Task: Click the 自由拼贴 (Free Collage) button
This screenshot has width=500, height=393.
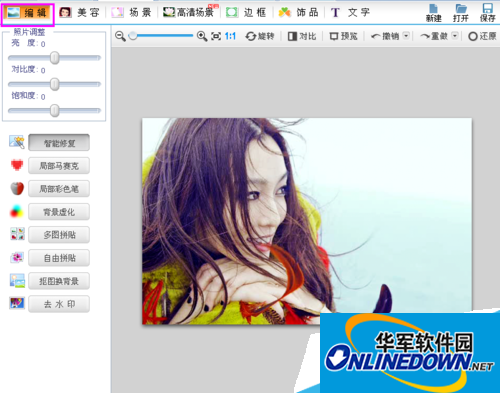Action: 59,258
